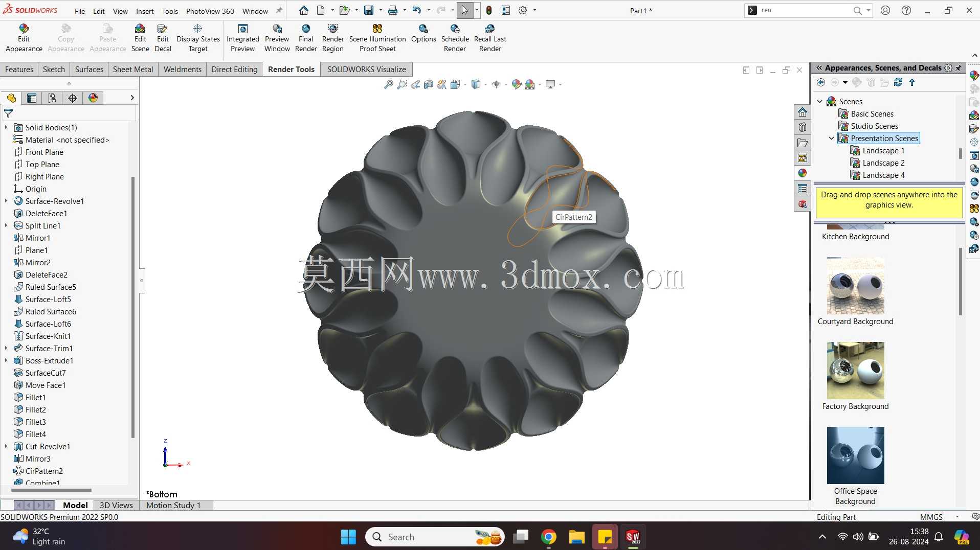
Task: Click Save icon in title toolbar
Action: click(x=368, y=10)
